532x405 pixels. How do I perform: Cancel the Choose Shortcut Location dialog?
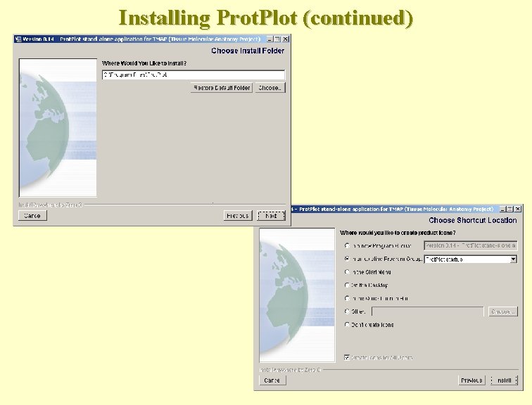pyautogui.click(x=272, y=380)
